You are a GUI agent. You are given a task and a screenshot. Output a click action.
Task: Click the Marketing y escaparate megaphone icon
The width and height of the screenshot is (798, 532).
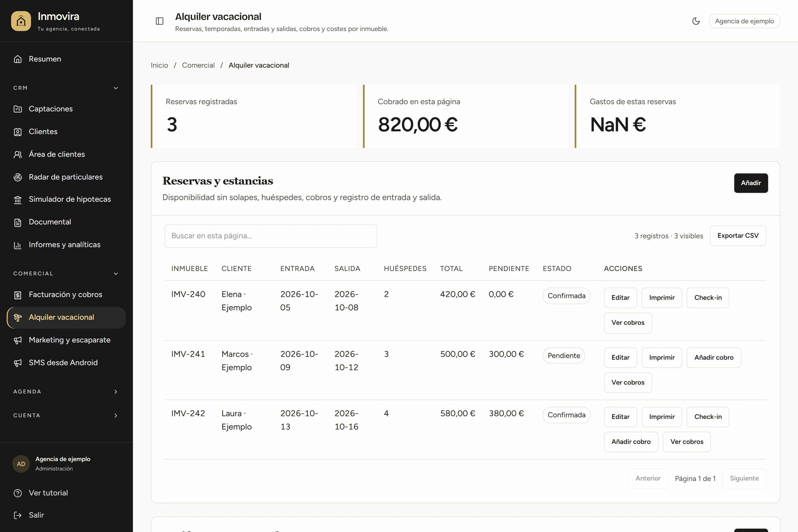point(18,340)
